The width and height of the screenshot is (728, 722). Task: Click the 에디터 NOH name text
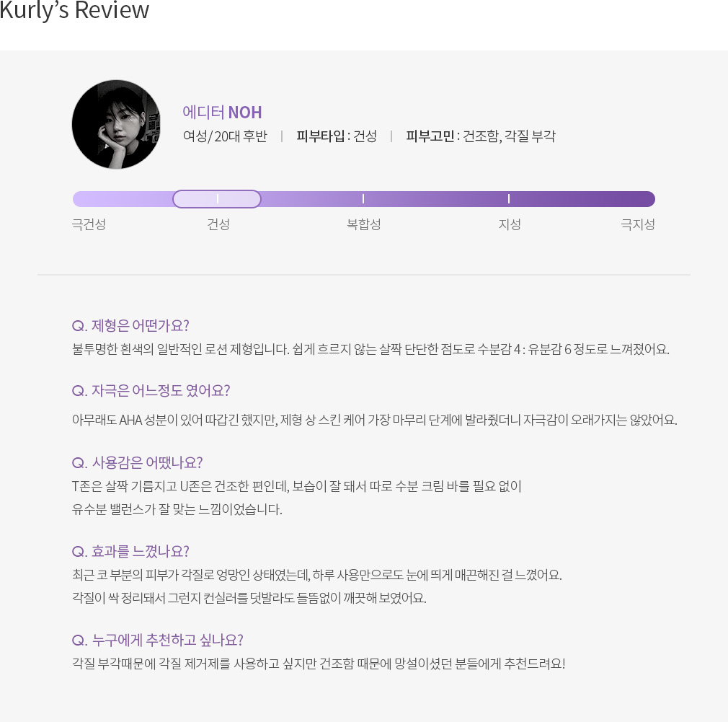[222, 113]
